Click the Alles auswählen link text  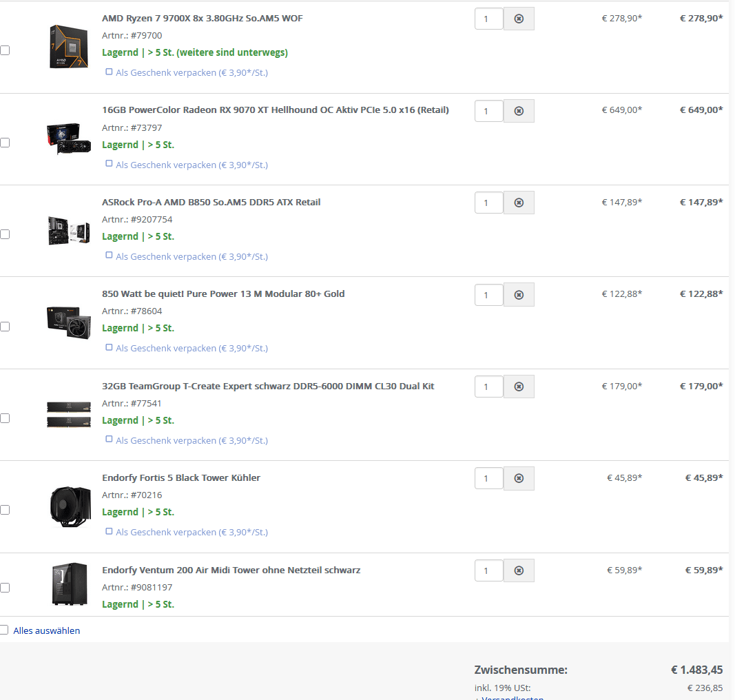tap(46, 630)
